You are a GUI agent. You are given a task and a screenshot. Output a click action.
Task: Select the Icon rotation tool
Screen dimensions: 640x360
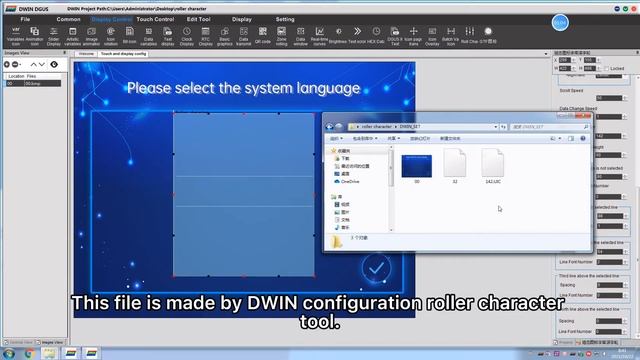click(x=111, y=36)
